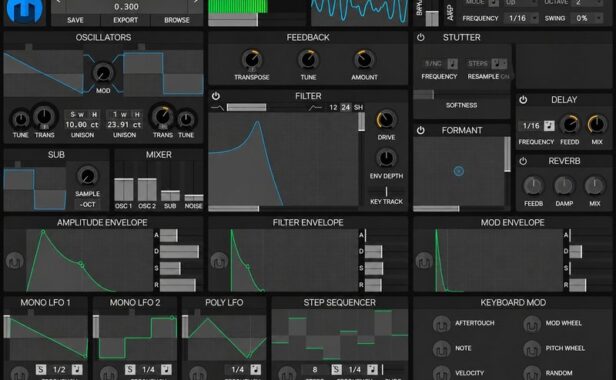Click the Note modulation source icon
616x380 pixels.
(442, 349)
